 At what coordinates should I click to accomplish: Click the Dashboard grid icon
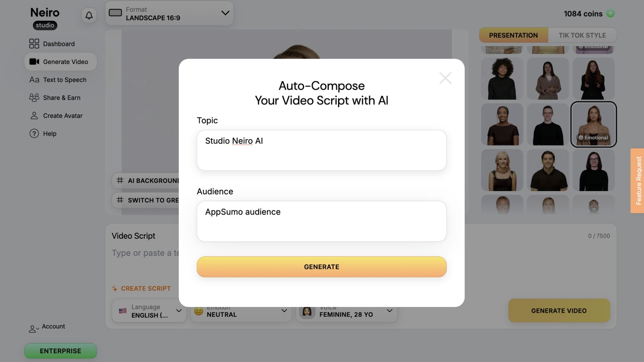[34, 44]
